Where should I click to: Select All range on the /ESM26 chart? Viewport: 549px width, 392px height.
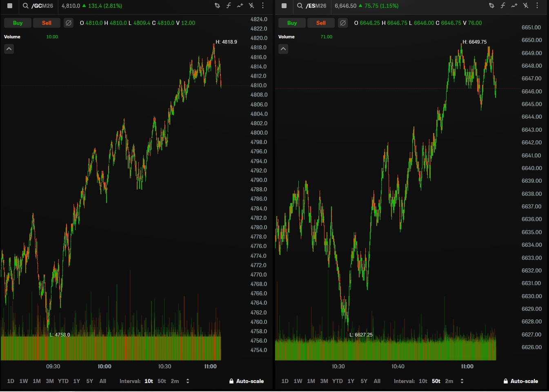377,381
